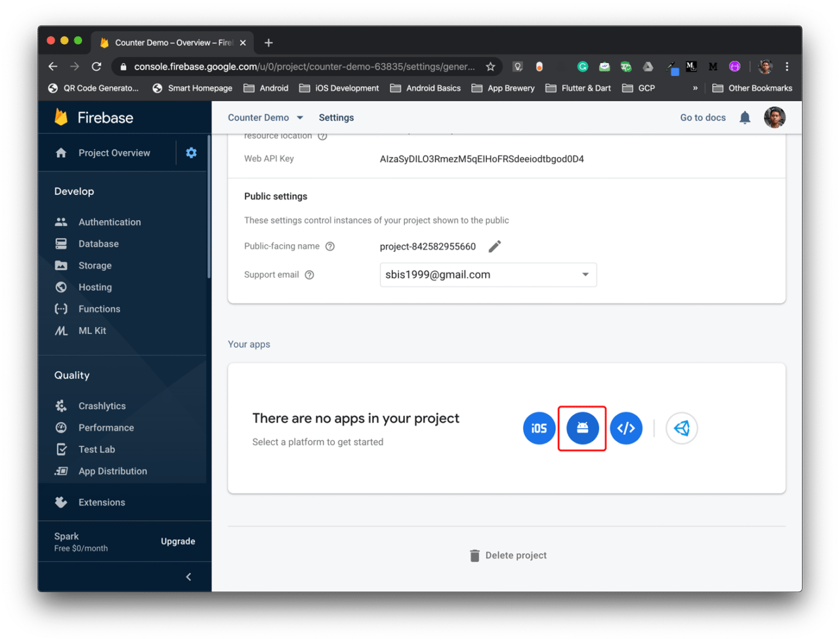This screenshot has width=840, height=642.
Task: Click the browser address bar URL
Action: point(304,66)
